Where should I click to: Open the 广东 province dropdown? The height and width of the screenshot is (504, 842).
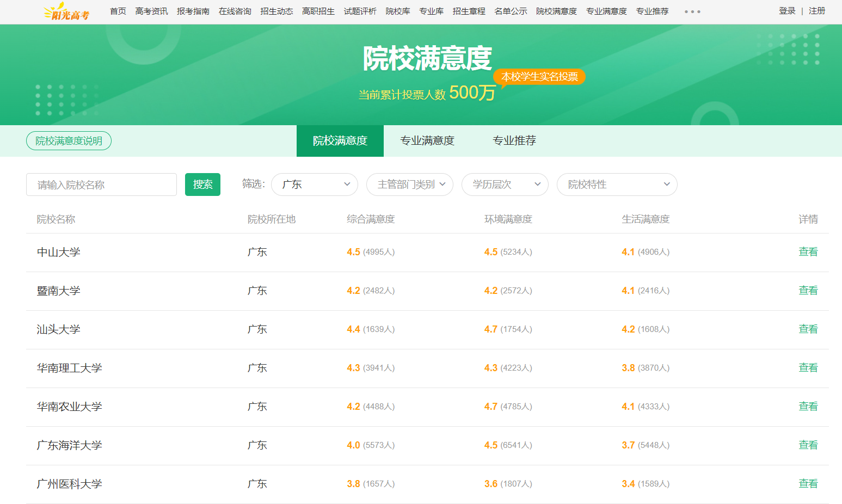point(315,185)
